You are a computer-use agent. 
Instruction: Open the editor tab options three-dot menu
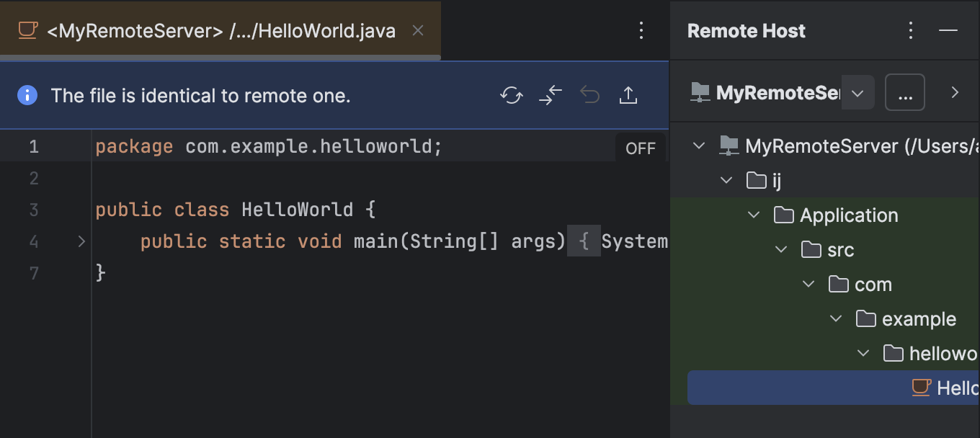pos(641,30)
